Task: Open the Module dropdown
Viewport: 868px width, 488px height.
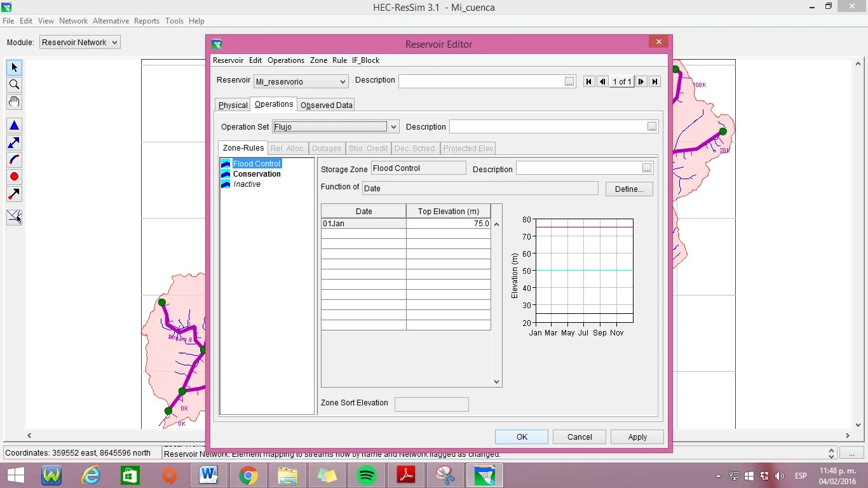Action: pyautogui.click(x=79, y=43)
